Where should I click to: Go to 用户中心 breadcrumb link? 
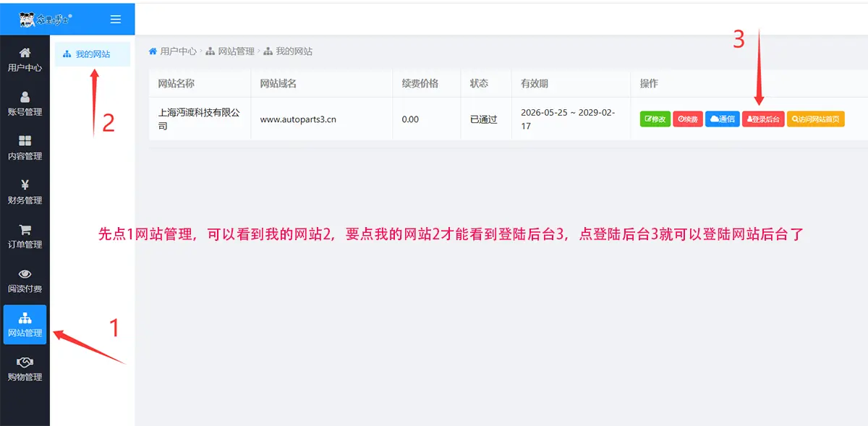click(x=172, y=51)
